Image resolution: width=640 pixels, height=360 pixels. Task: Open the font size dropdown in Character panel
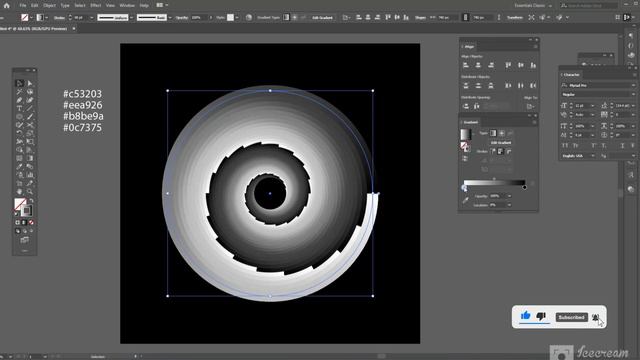592,106
